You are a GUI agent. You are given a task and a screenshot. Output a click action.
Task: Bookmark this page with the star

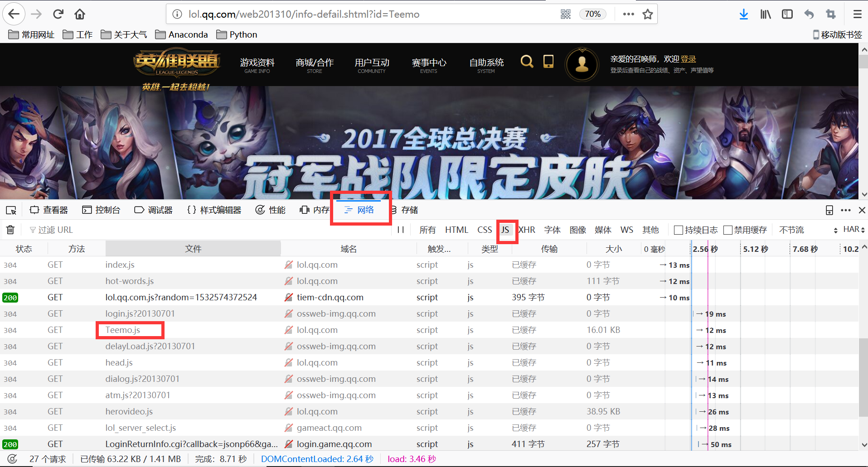[648, 14]
